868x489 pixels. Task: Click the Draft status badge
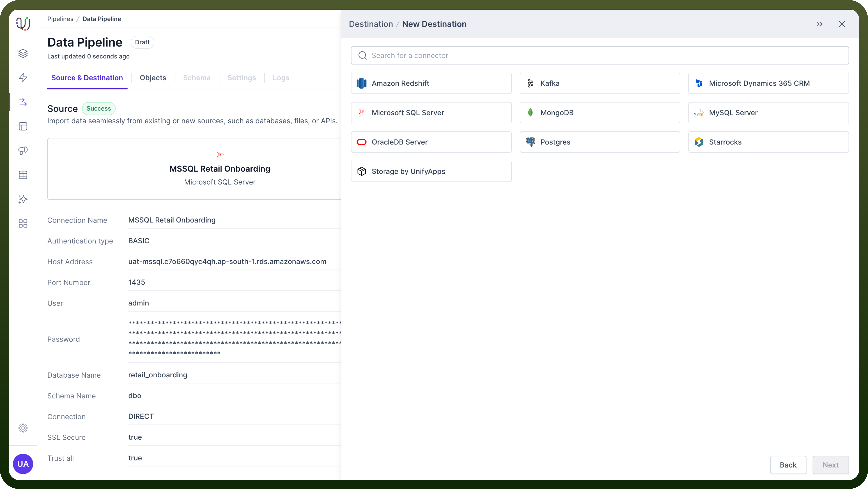[x=142, y=42]
